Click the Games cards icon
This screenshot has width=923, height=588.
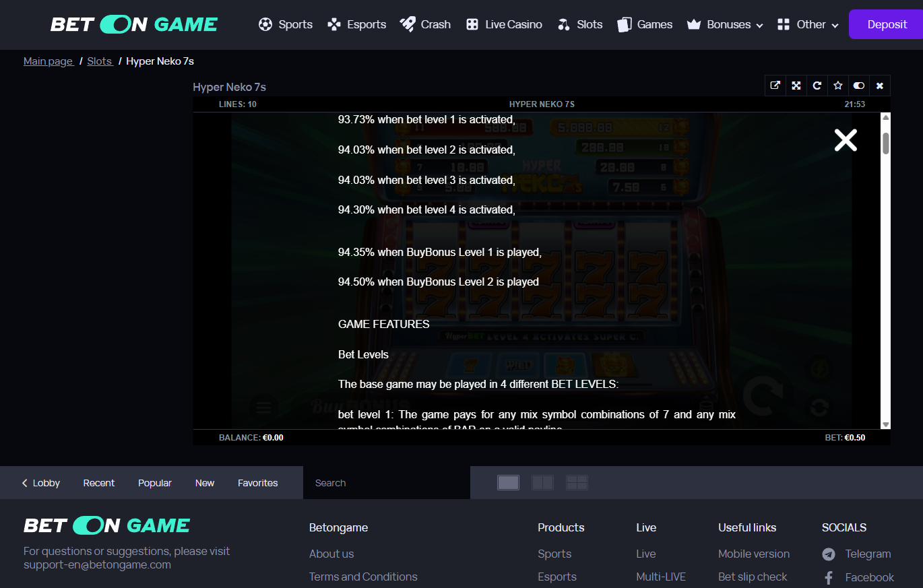625,24
